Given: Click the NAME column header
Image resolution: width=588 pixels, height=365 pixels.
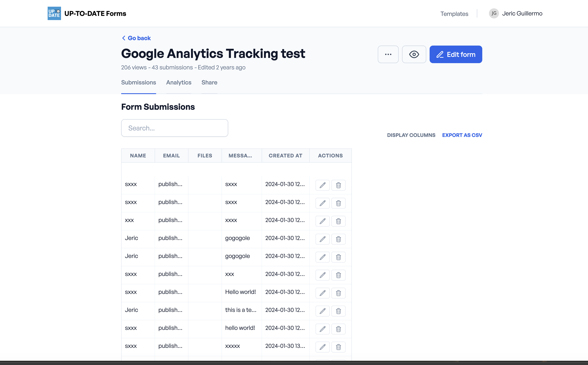Looking at the screenshot, I should 138,156.
